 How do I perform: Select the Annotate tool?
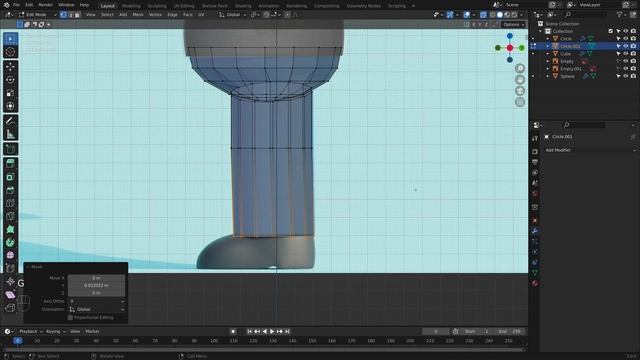coord(10,121)
